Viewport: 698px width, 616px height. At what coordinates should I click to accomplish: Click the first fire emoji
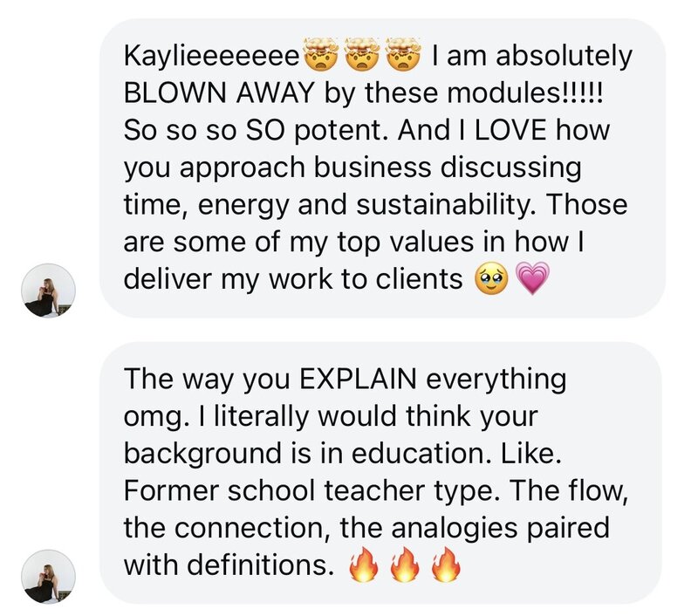click(363, 566)
